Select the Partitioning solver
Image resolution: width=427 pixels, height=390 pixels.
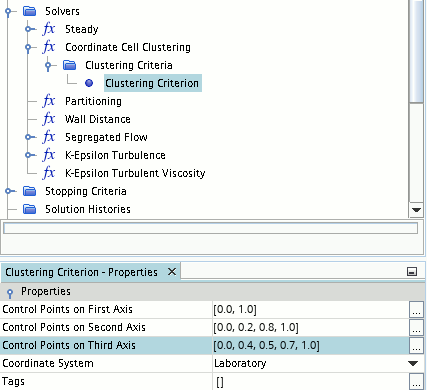93,101
